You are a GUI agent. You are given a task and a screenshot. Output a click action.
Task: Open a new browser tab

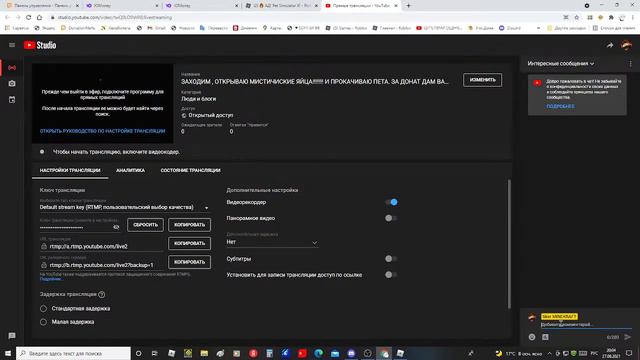pos(408,6)
